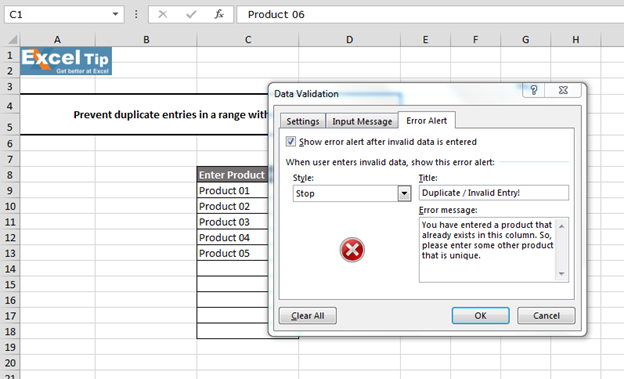This screenshot has height=379, width=624.
Task: Switch to the Input Message tab
Action: pos(362,121)
